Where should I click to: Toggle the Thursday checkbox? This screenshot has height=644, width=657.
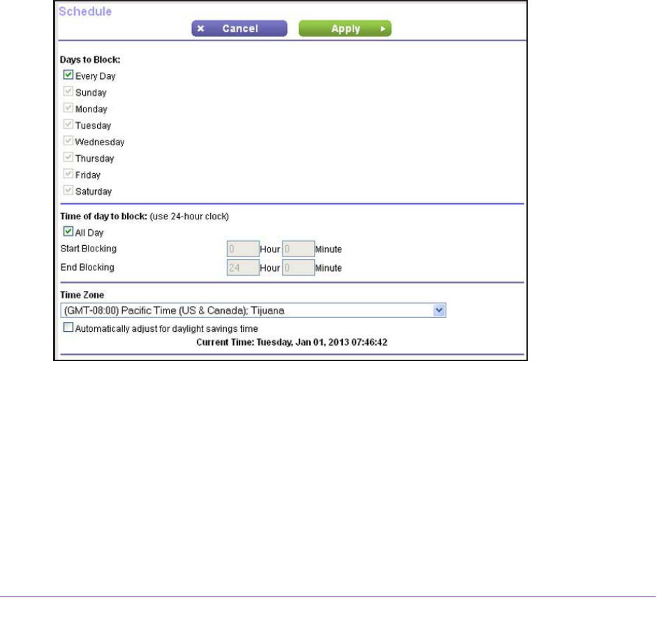[68, 157]
